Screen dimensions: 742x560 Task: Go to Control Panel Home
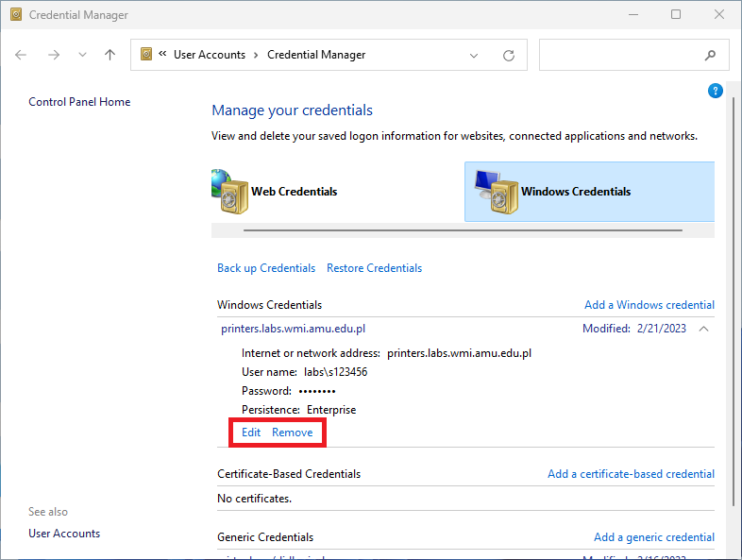pos(79,102)
